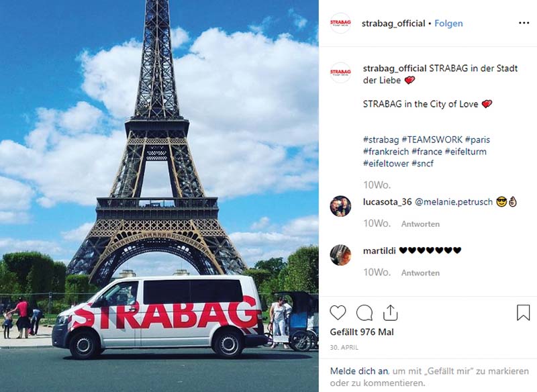Share post via upload arrow icon

pyautogui.click(x=390, y=312)
